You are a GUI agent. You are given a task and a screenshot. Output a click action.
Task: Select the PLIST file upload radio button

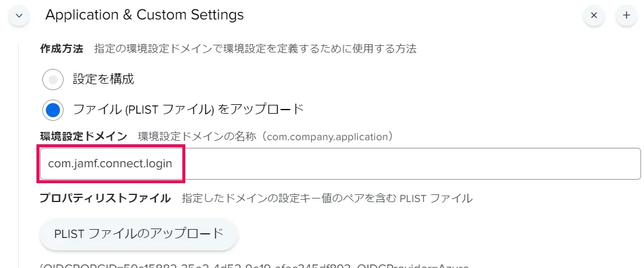coord(53,110)
